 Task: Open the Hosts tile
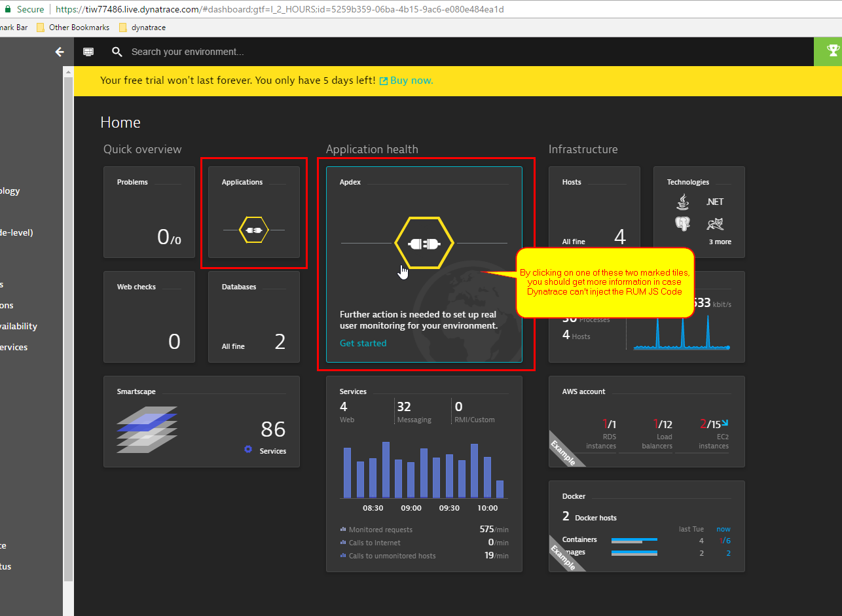[595, 212]
